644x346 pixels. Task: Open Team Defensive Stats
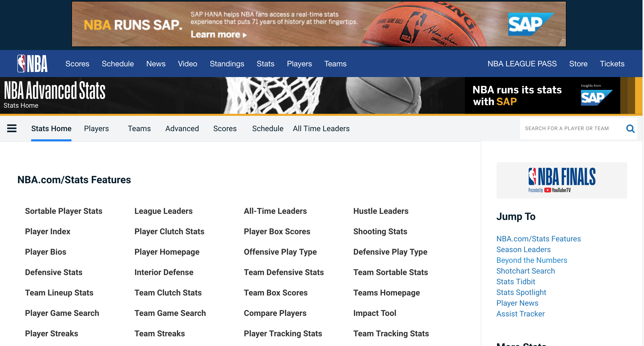coord(284,272)
